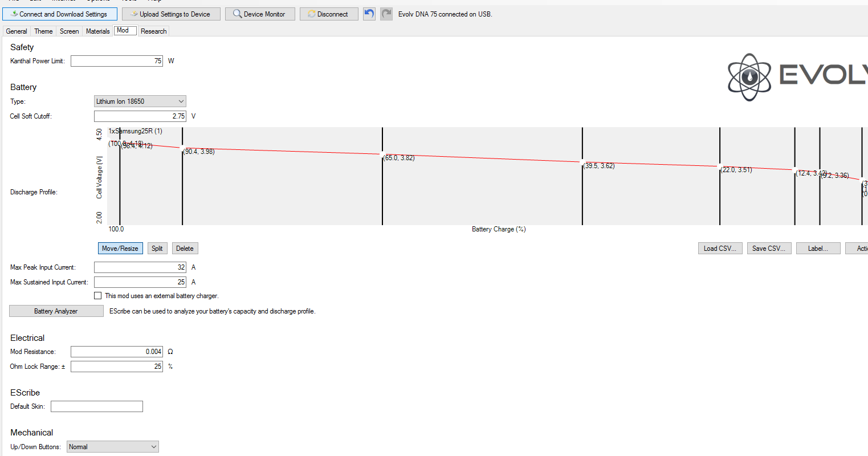Open the Device Monitor
868x456 pixels.
[260, 14]
